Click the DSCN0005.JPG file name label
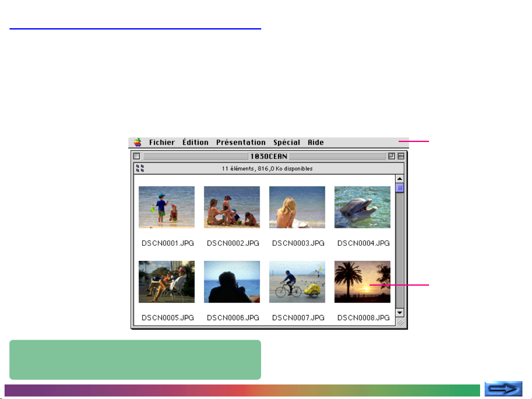The image size is (532, 399). point(168,318)
